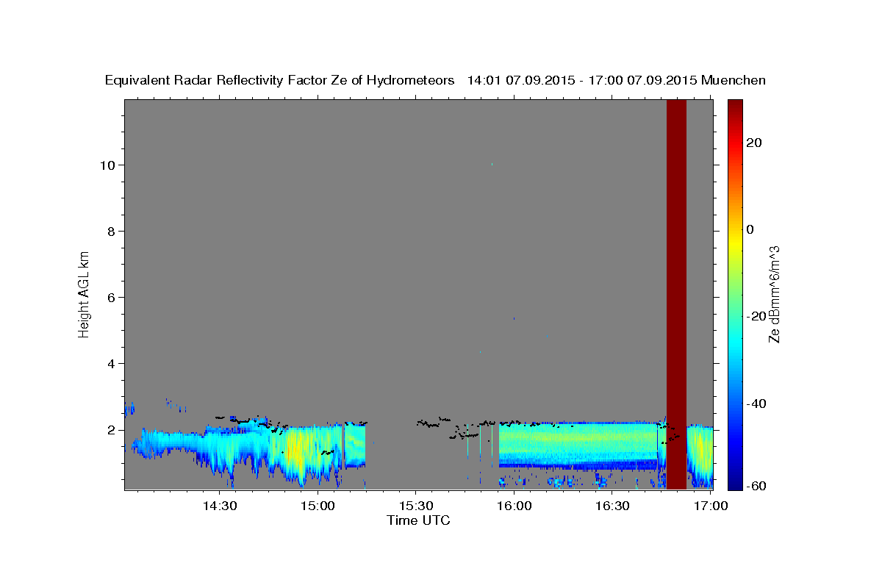Image resolution: width=882 pixels, height=588 pixels.
Task: Click the yellow-orange reflectivity core near 15:00
Action: [x=295, y=448]
